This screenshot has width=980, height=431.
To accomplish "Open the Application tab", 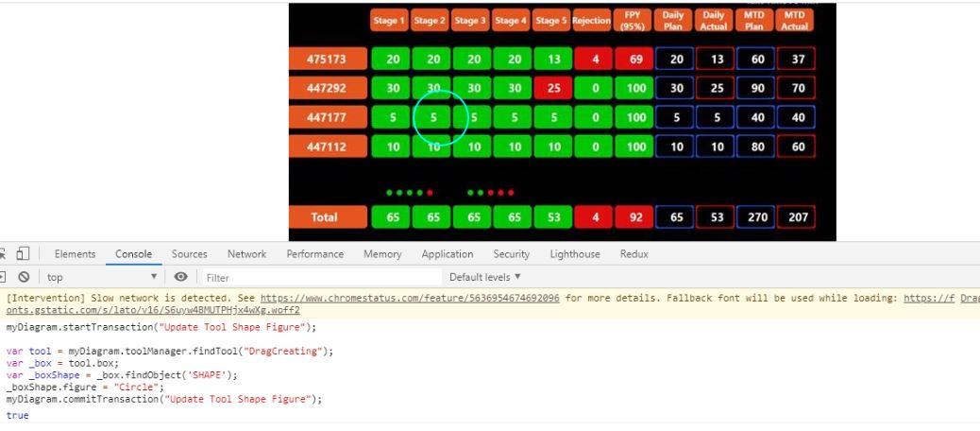I will 448,254.
